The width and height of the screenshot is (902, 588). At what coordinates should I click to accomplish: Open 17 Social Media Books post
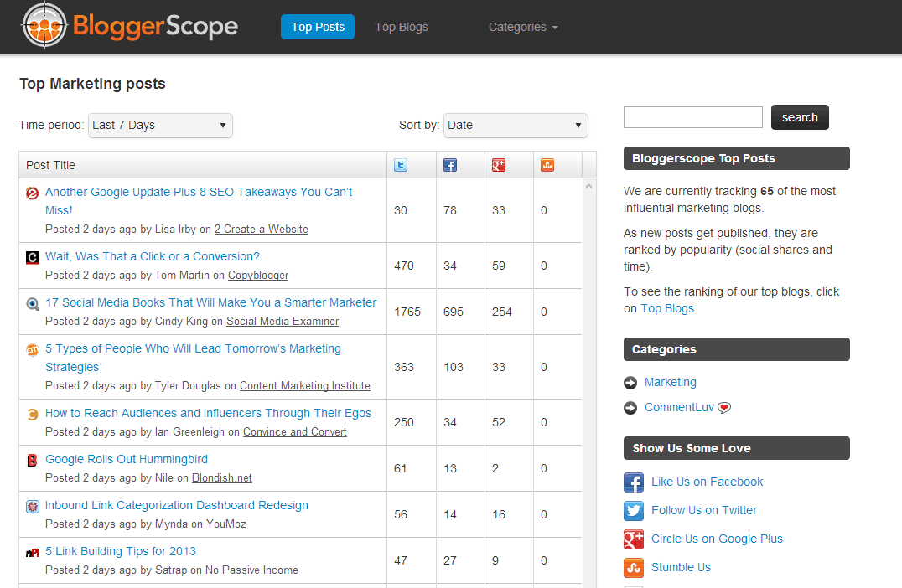click(x=211, y=302)
